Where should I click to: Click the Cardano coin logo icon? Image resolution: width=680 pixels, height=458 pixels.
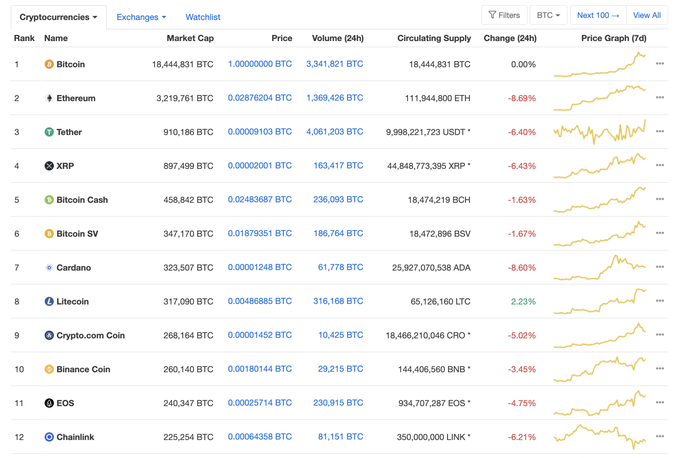(49, 268)
